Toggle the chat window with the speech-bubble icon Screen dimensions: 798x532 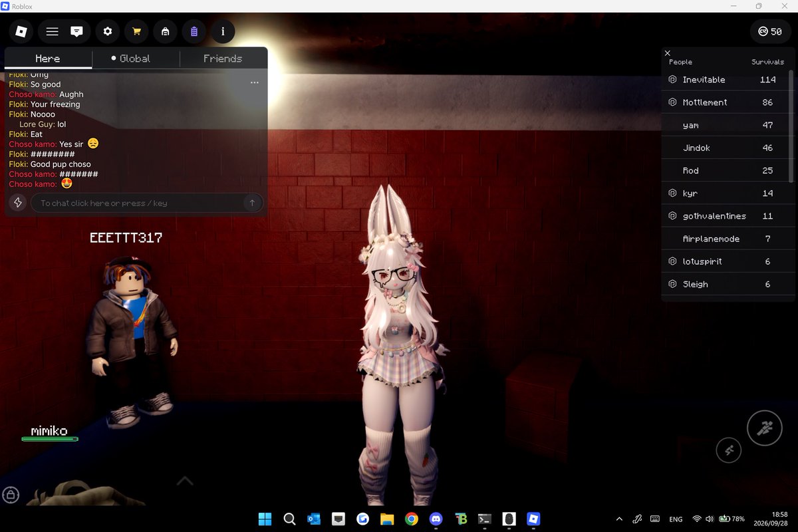click(x=76, y=31)
